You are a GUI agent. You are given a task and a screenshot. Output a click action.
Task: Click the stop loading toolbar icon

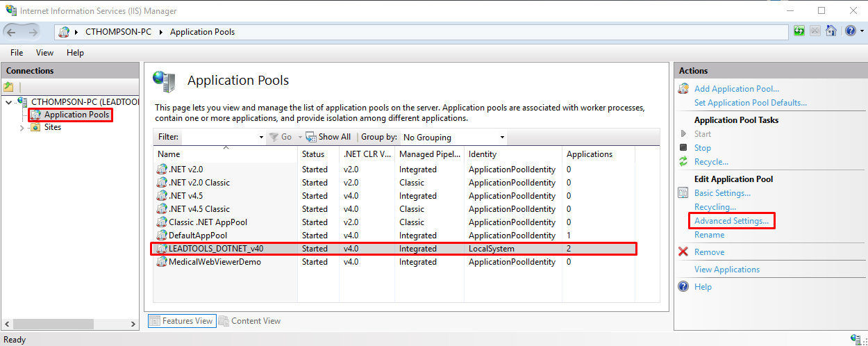coord(815,31)
